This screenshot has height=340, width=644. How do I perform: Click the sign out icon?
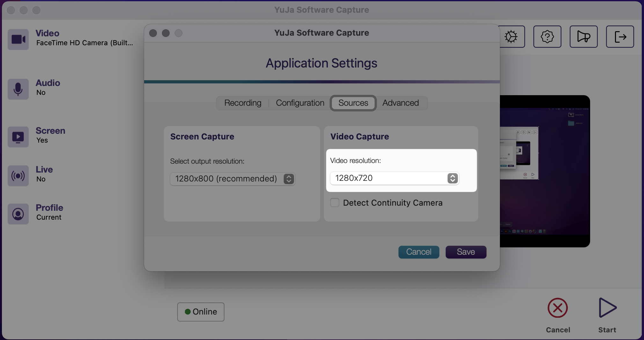620,37
